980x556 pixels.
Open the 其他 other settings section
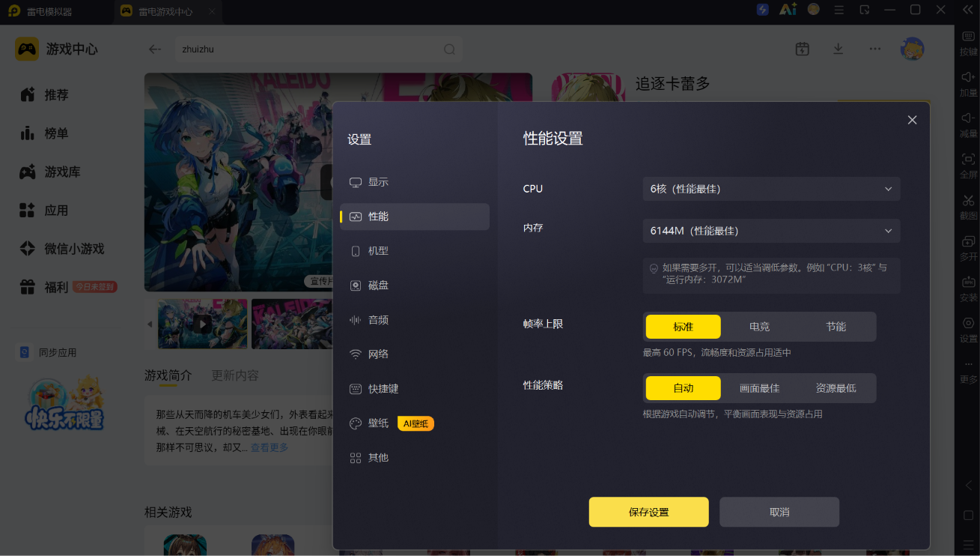click(415, 458)
